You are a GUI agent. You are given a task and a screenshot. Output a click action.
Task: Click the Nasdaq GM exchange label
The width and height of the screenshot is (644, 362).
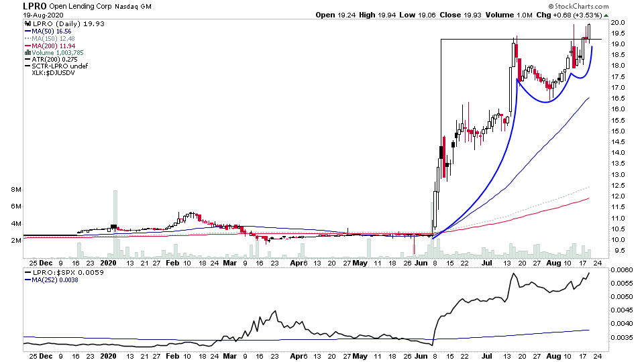pos(133,7)
